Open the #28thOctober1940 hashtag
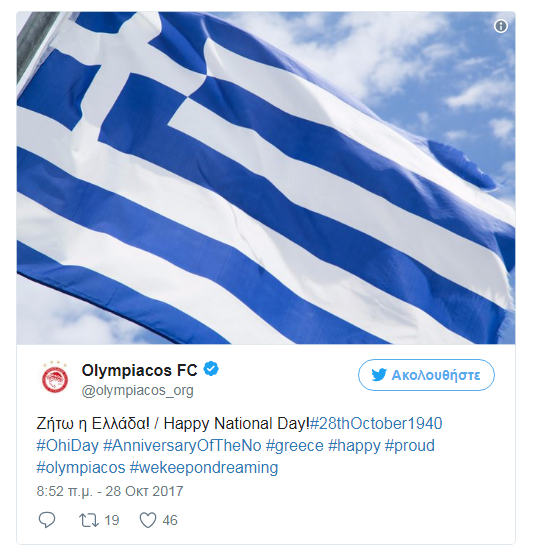Screen dimensions: 537x555 pos(376,423)
